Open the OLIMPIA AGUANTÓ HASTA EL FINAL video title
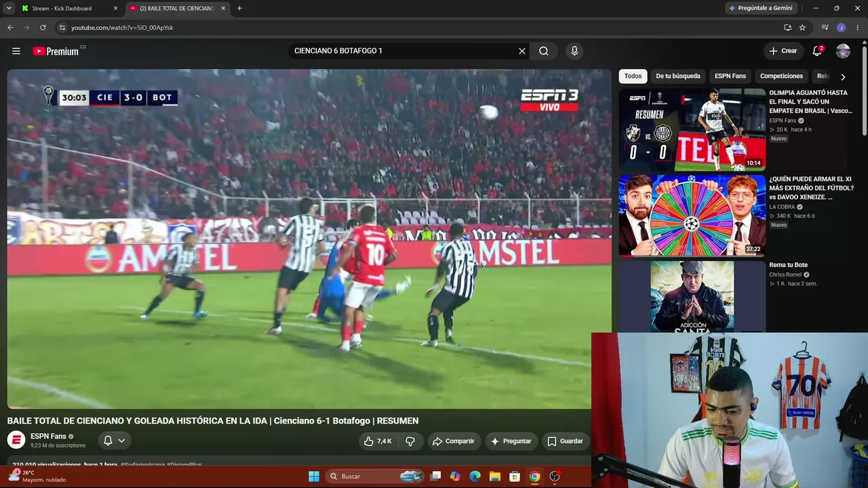 coord(810,102)
